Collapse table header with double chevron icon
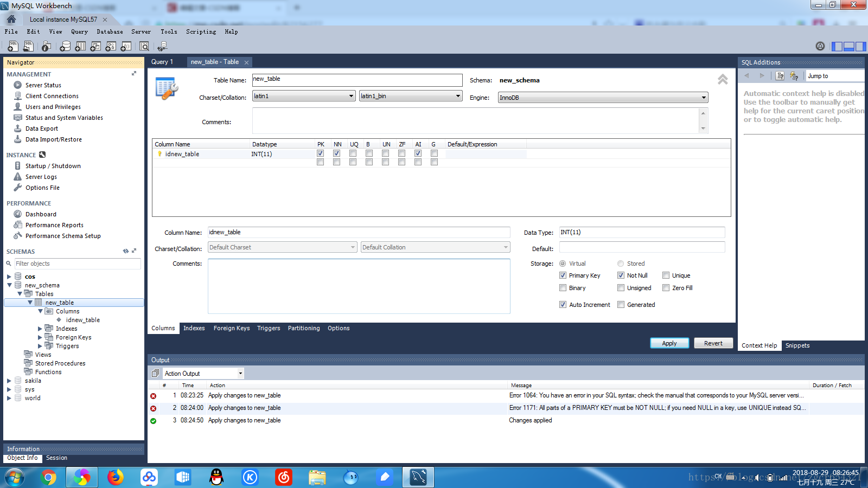Viewport: 868px width, 488px height. tap(723, 80)
